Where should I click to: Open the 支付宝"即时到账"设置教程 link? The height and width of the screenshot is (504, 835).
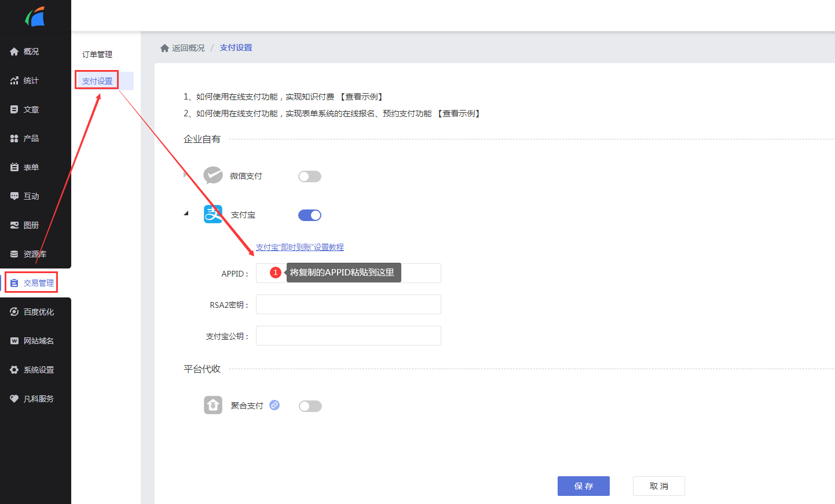coord(299,247)
